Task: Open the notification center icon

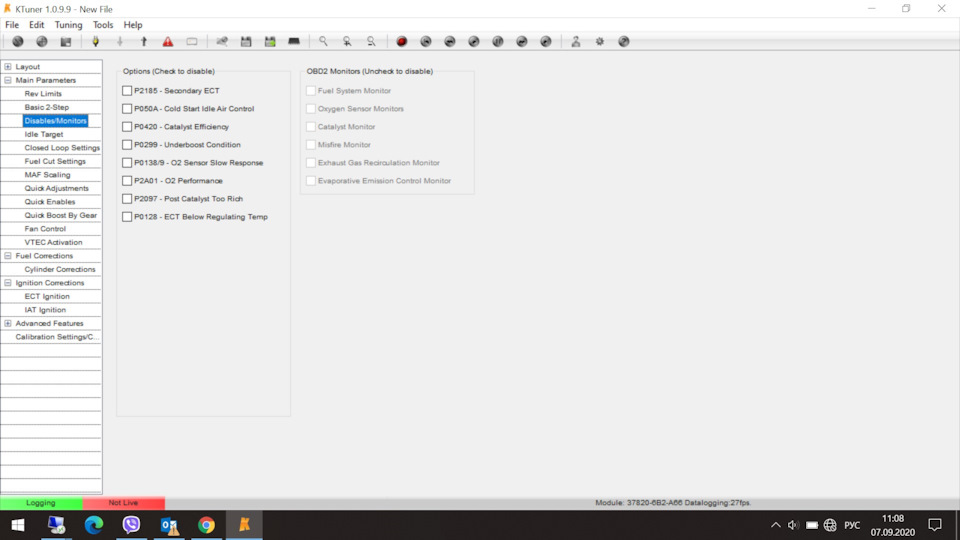Action: (935, 525)
